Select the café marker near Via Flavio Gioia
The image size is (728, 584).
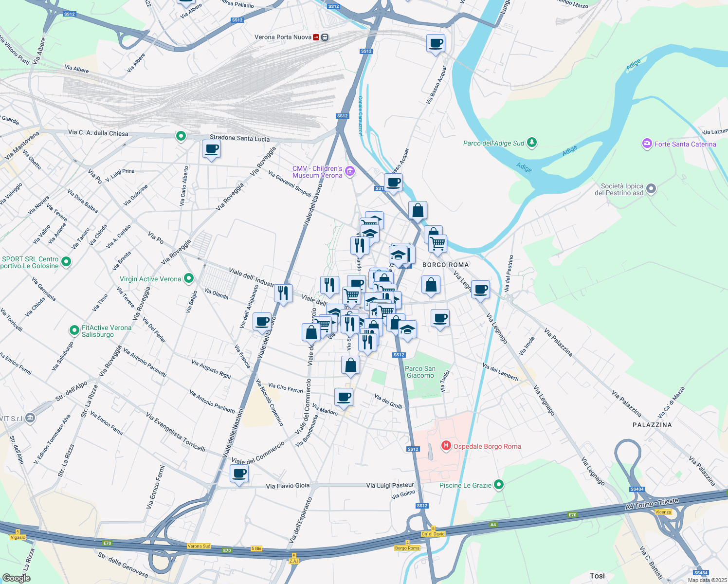click(239, 474)
